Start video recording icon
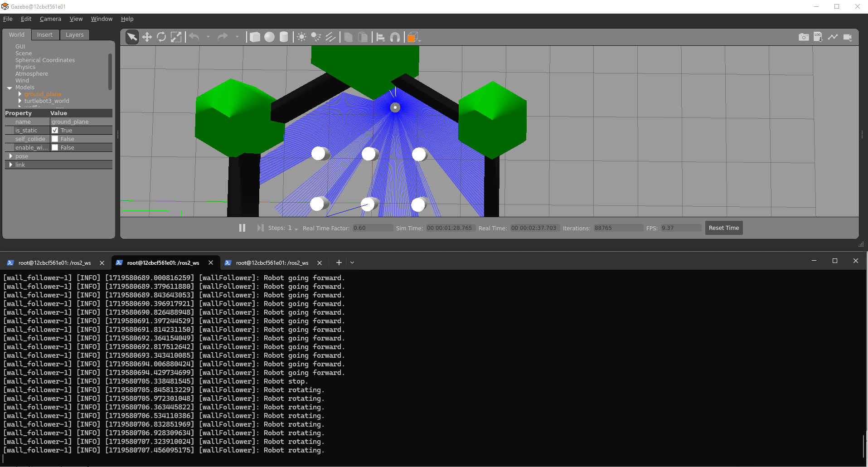 tap(847, 37)
